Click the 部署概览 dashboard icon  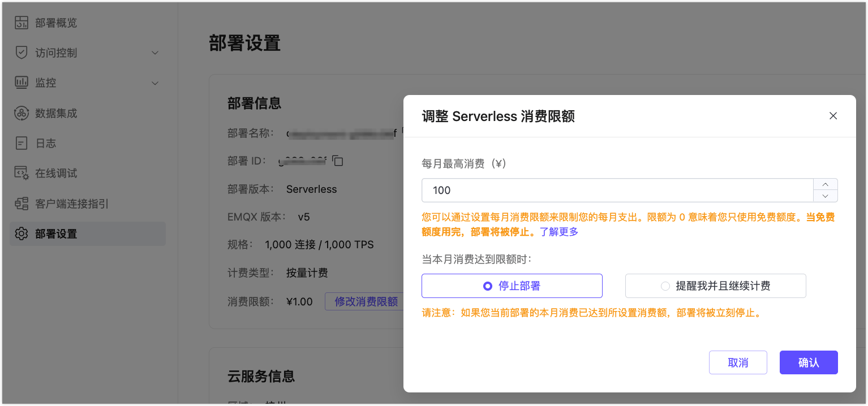point(22,23)
